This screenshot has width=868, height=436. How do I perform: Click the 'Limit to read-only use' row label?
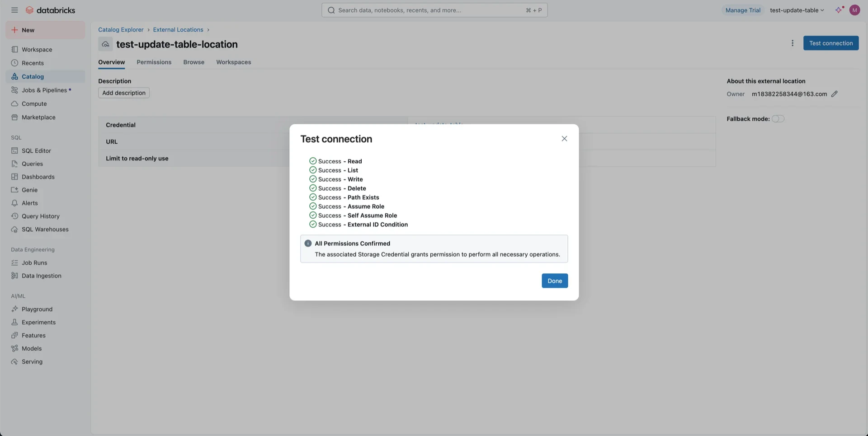137,159
